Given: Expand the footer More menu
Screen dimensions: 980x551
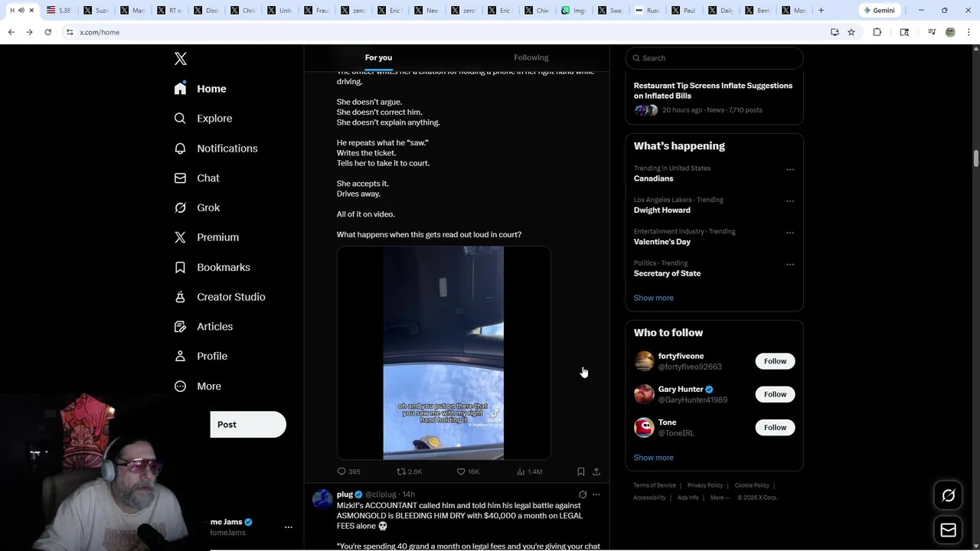Looking at the screenshot, I should pyautogui.click(x=720, y=497).
